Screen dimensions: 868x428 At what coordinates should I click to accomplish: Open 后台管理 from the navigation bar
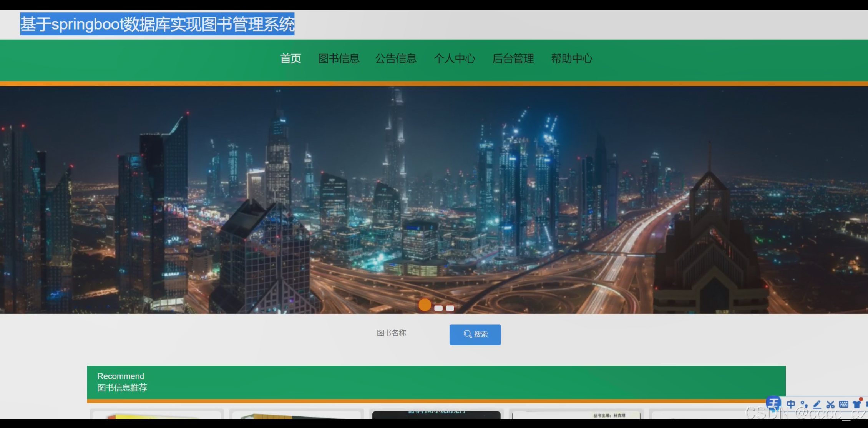[x=513, y=58]
